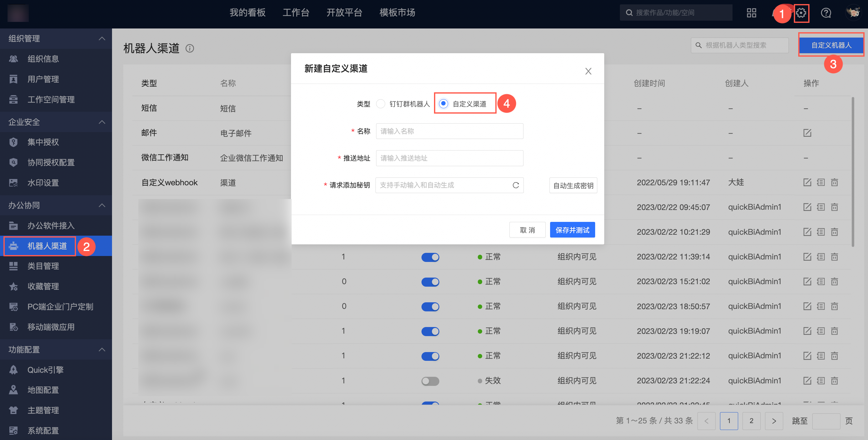Click the next page arrow
The image size is (868, 440).
pos(774,421)
